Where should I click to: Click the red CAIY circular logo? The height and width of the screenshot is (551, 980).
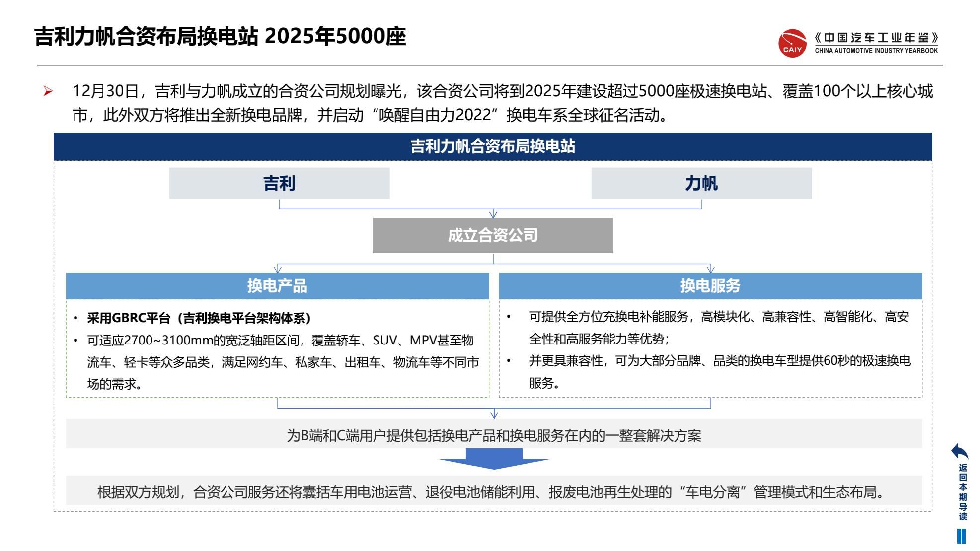[x=792, y=43]
